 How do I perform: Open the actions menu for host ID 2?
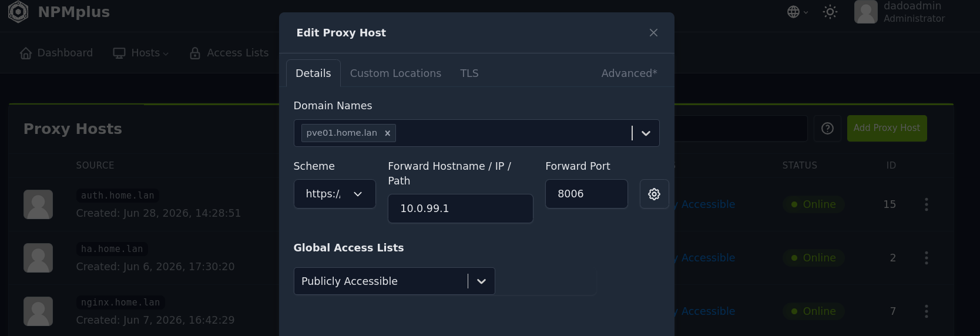click(927, 258)
